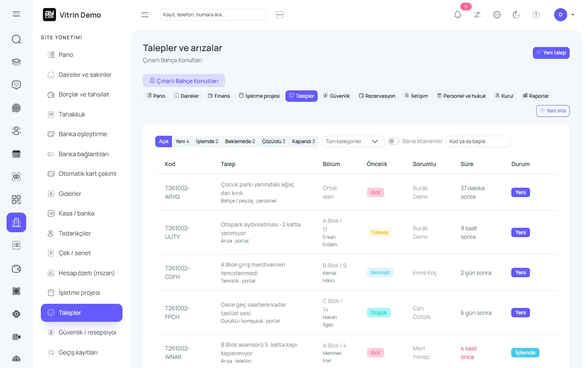Open Daireler ve sakinler in sidebar
The width and height of the screenshot is (588, 368).
[x=82, y=75]
